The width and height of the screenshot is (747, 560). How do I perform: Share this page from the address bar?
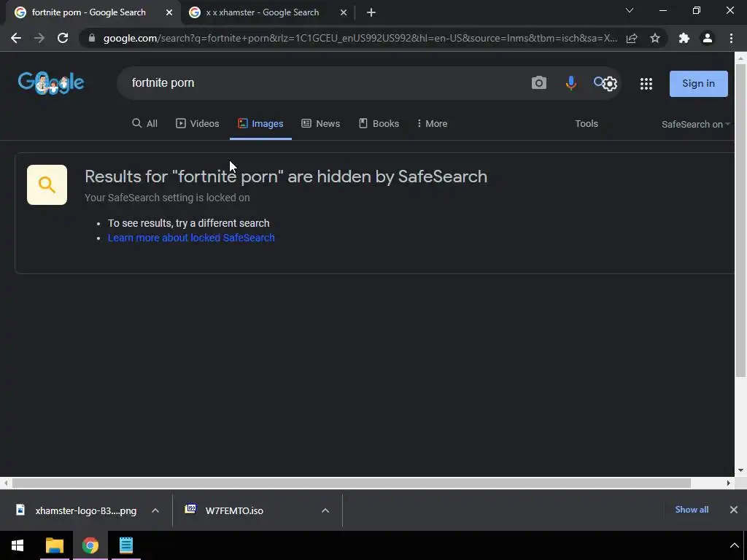point(632,38)
